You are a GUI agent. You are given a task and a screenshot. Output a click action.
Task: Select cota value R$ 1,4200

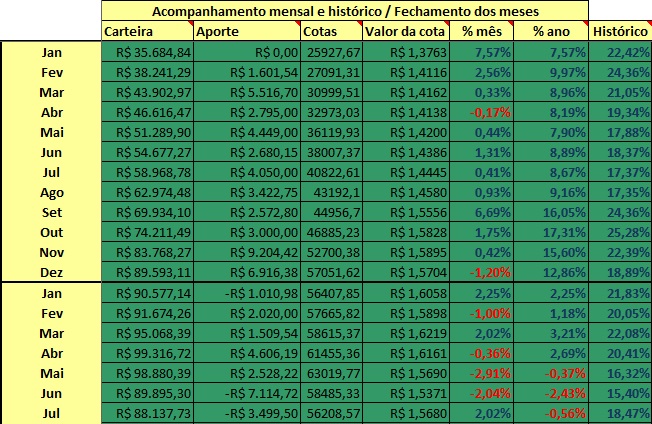coord(406,132)
